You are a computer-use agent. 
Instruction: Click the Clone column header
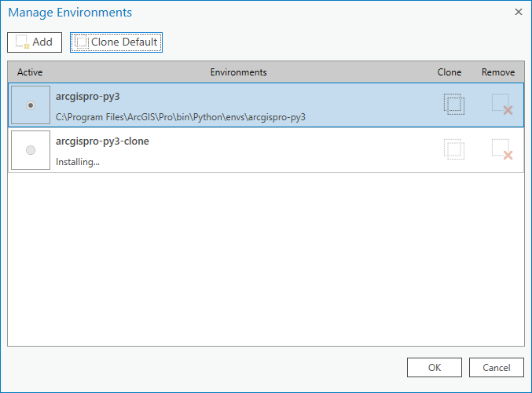(x=449, y=72)
